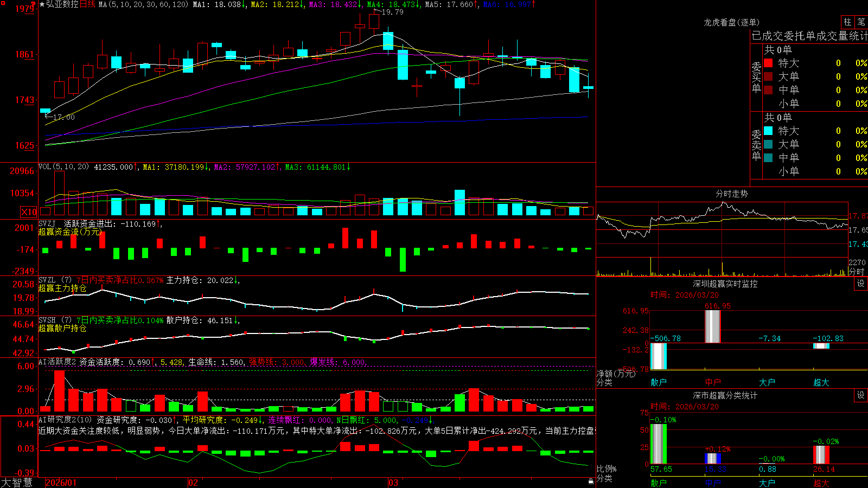Click the small red square icon at top-left corner
Image resolution: width=868 pixels, height=488 pixels.
[x=3, y=3]
